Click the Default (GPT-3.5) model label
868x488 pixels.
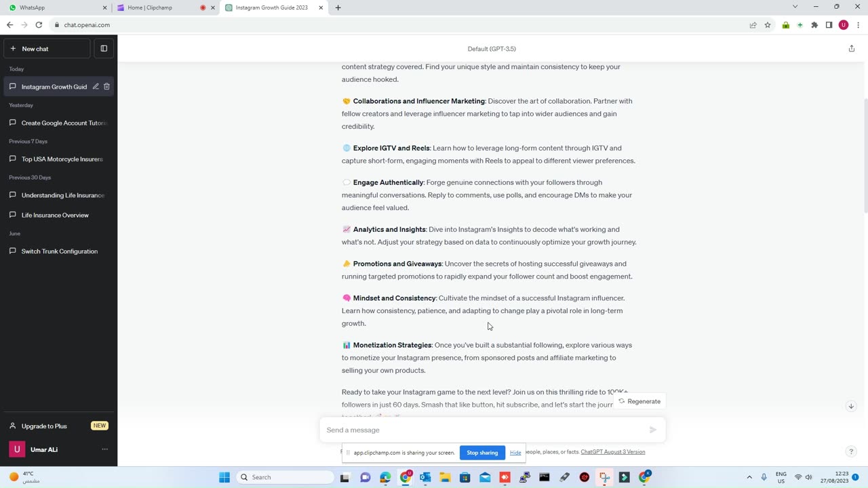[492, 49]
